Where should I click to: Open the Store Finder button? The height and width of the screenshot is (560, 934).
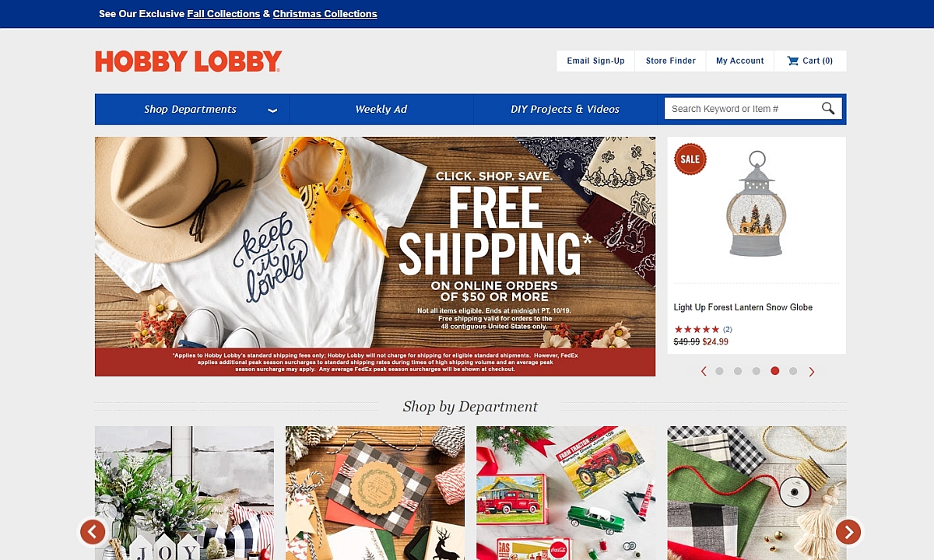[x=671, y=61]
